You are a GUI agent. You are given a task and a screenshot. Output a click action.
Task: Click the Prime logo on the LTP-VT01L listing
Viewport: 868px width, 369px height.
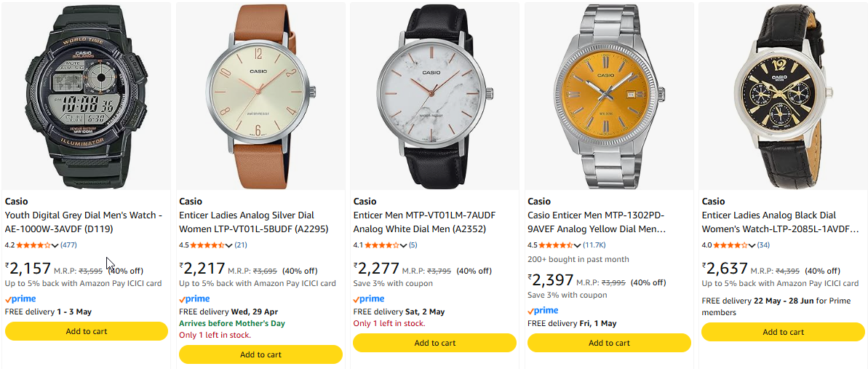click(x=194, y=299)
